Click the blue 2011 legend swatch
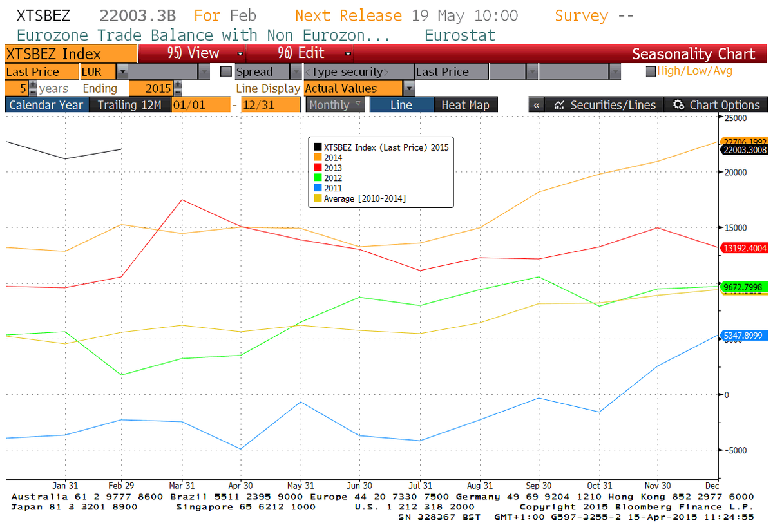This screenshot has height=532, width=773. pyautogui.click(x=318, y=188)
